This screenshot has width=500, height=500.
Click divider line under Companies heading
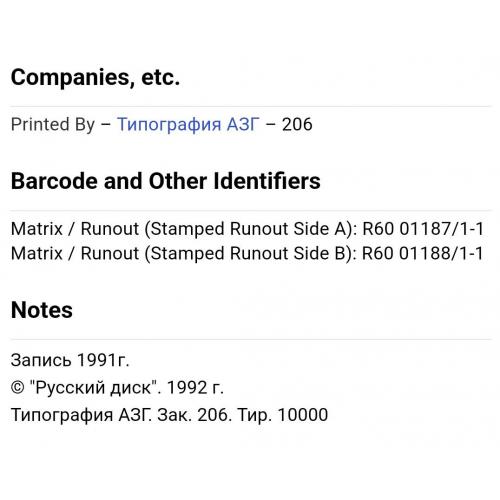(x=251, y=106)
